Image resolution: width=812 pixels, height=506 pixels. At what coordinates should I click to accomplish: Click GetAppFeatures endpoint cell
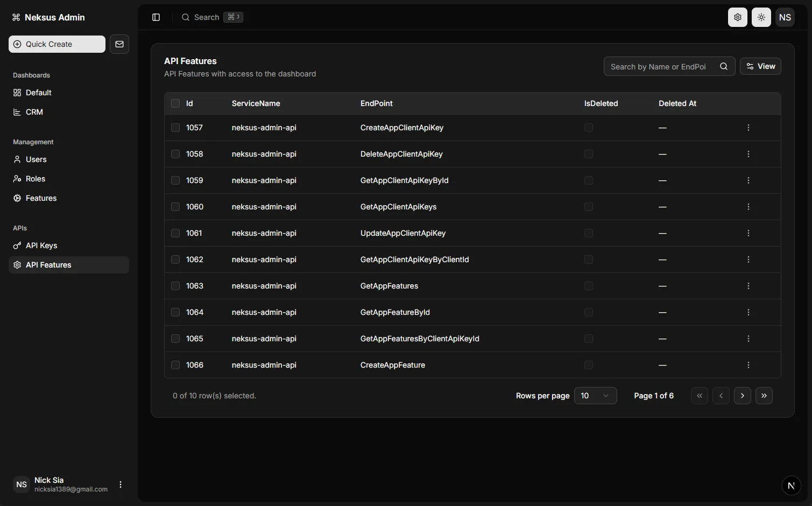[x=389, y=286]
